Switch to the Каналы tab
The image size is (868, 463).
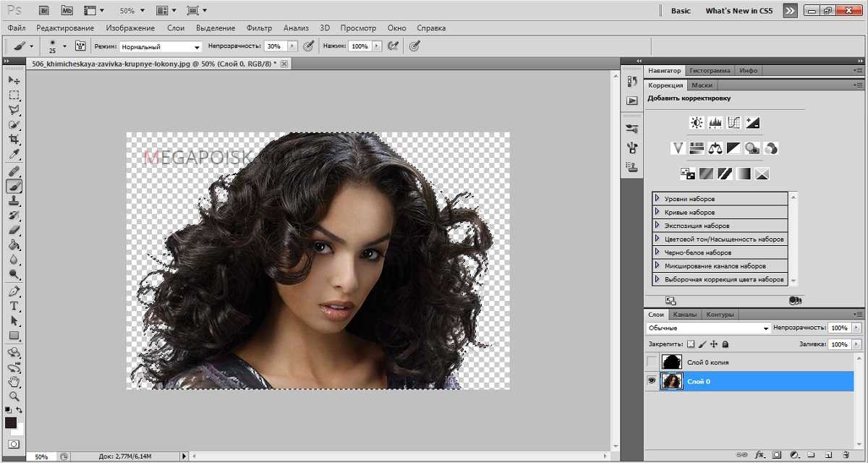[684, 315]
